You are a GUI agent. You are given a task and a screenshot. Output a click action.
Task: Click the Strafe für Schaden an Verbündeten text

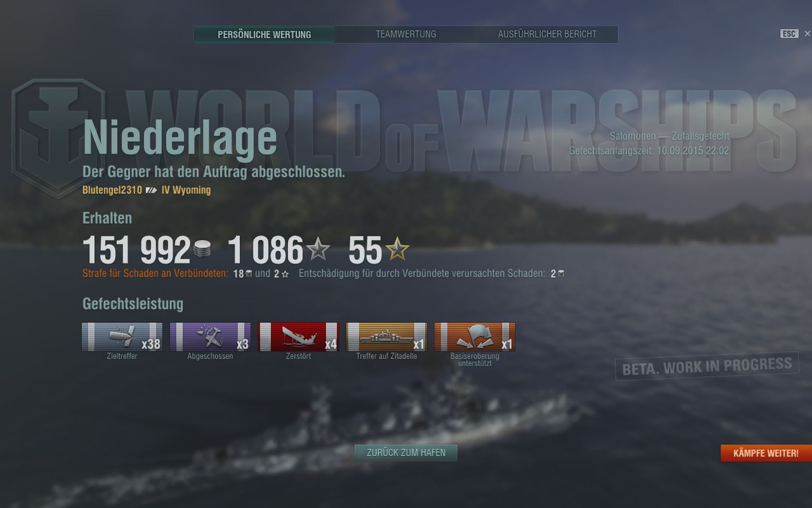click(155, 273)
